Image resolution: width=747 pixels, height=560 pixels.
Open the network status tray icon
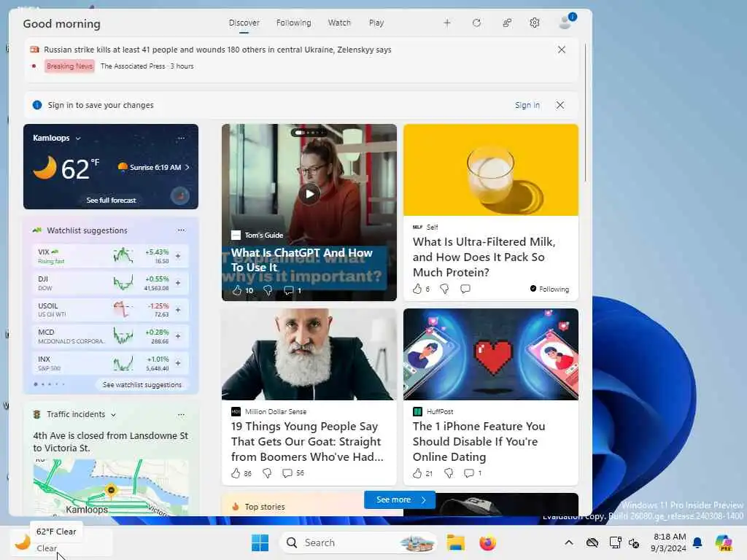[615, 542]
